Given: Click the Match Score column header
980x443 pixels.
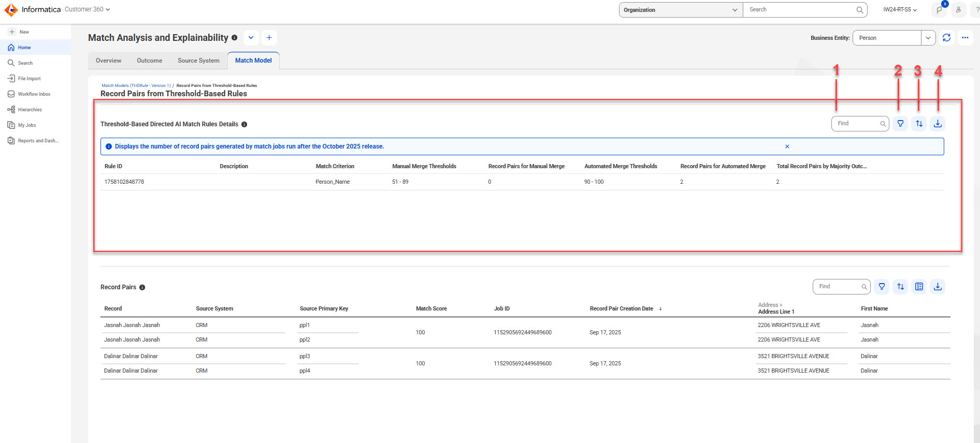Looking at the screenshot, I should 431,308.
